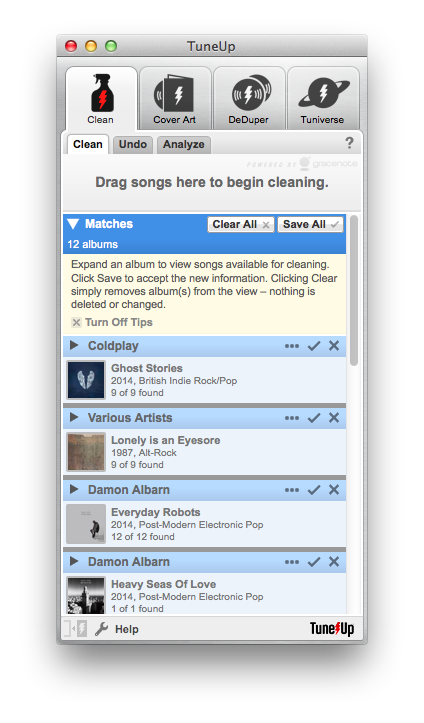The image size is (424, 723).
Task: Open the DeDuper tool
Action: tap(249, 98)
